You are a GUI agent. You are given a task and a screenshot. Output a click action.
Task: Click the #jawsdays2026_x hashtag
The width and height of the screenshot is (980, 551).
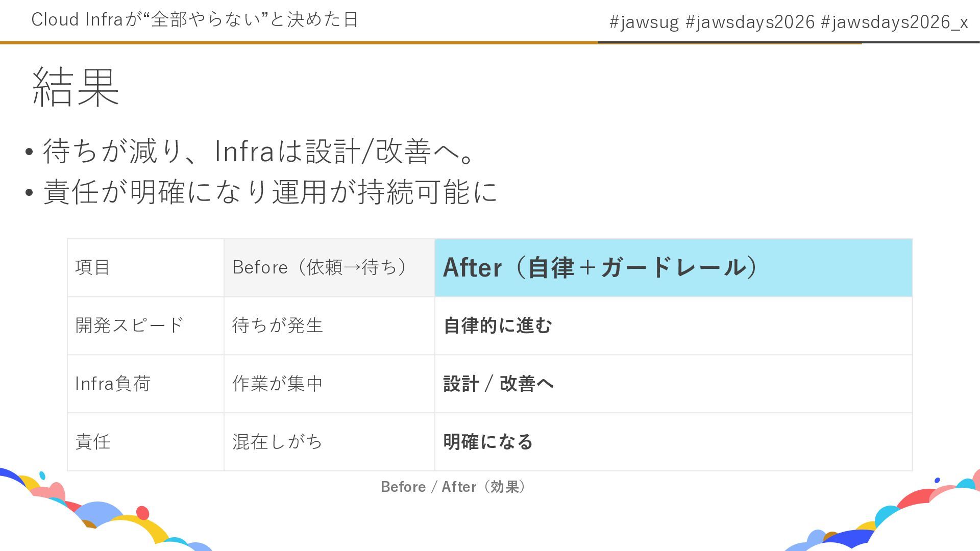tap(894, 22)
